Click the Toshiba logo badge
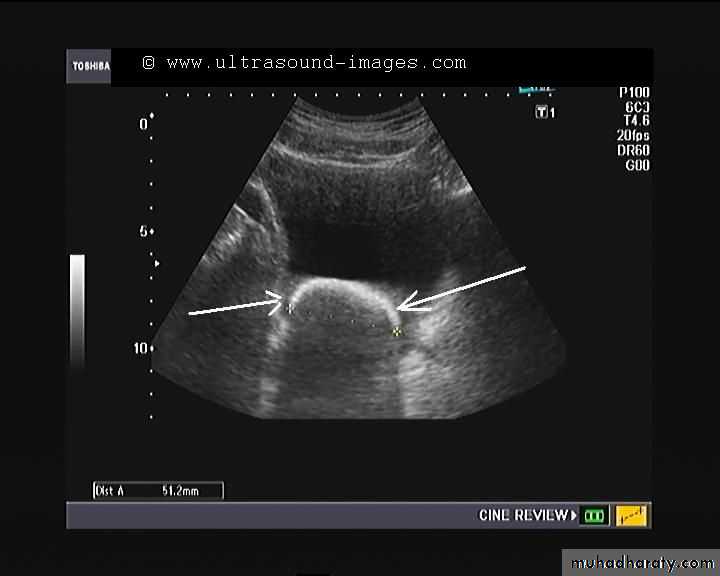720x576 pixels. click(90, 67)
